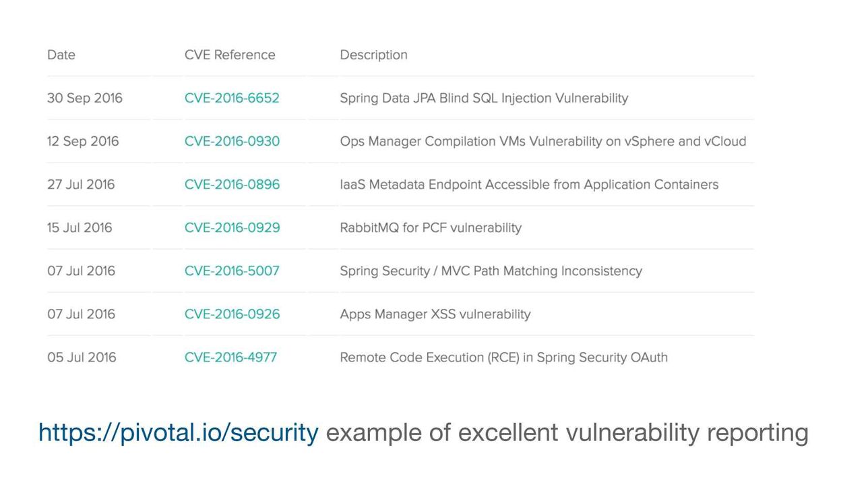Follow the https://pivotal.io/security link

click(179, 433)
